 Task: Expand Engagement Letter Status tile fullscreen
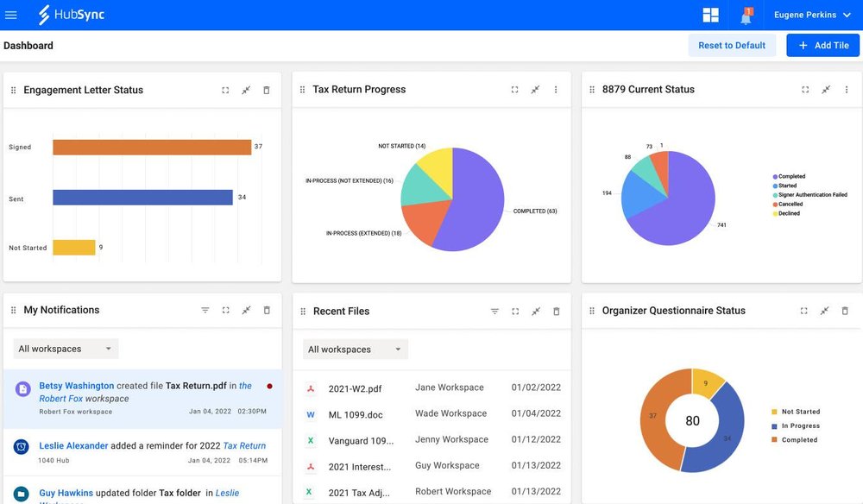pos(225,91)
